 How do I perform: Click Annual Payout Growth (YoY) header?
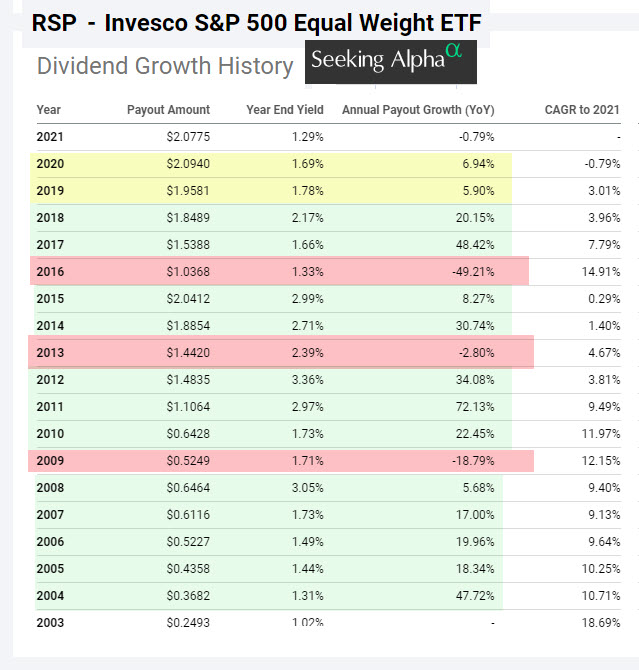(x=418, y=110)
